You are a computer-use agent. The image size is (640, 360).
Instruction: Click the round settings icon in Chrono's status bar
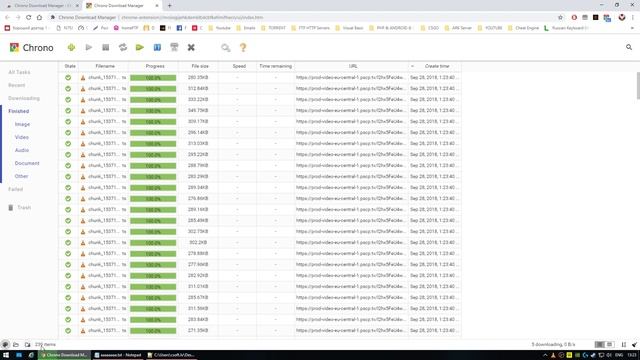(5, 344)
